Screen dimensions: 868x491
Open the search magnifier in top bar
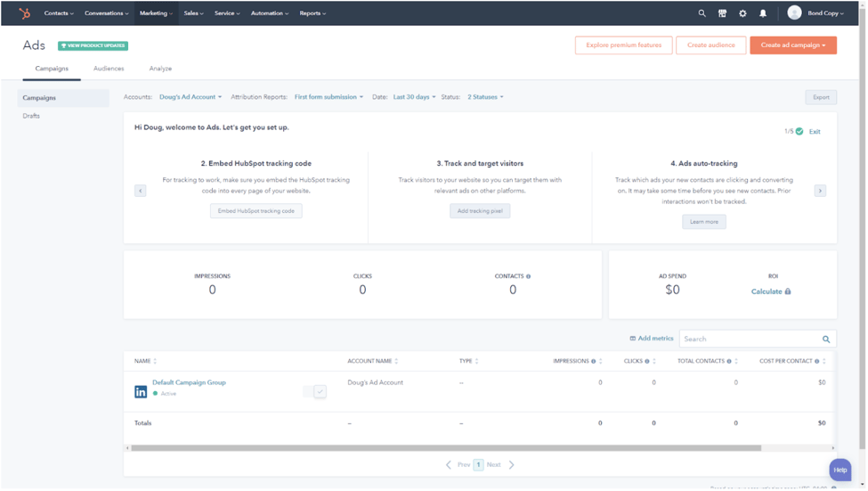tap(702, 13)
